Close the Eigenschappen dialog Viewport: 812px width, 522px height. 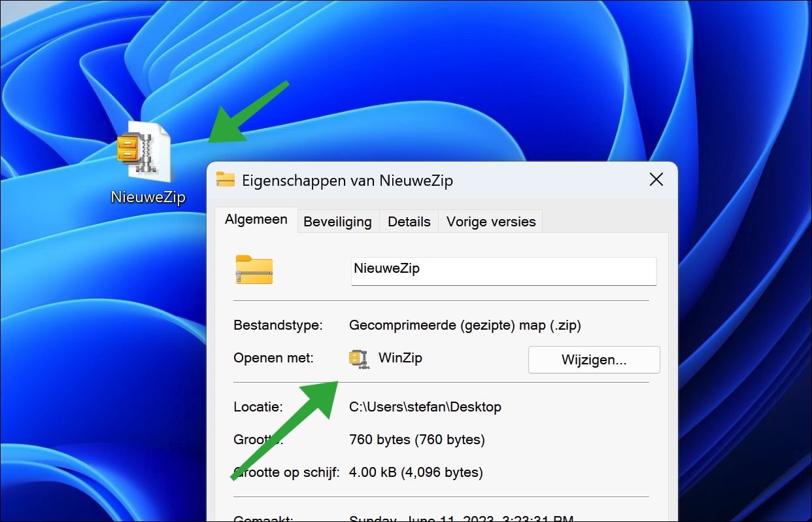tap(656, 179)
